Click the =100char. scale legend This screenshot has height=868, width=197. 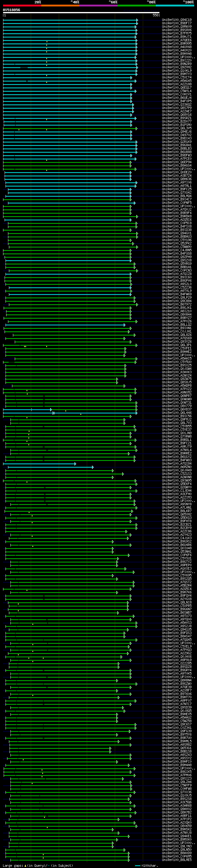click(147, 865)
